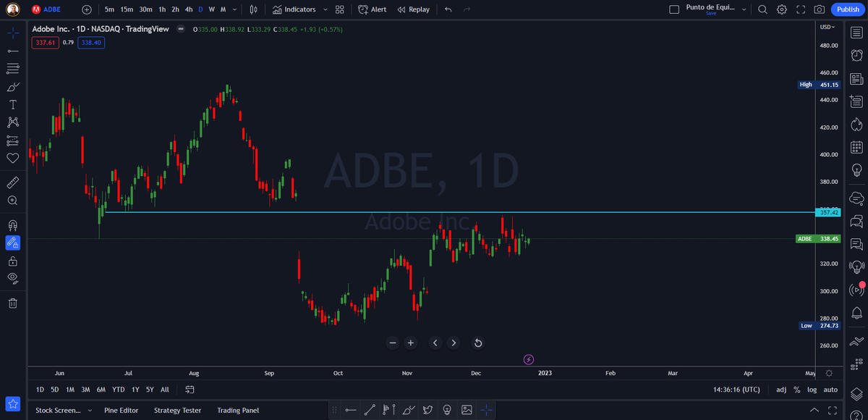Open the ideas lightbulb panel
The image size is (868, 420).
[857, 170]
